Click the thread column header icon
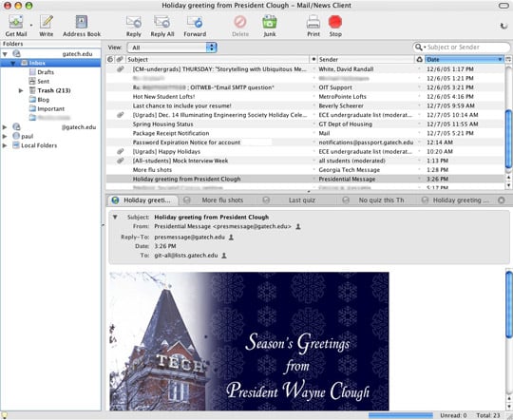The width and height of the screenshot is (513, 420). click(x=110, y=59)
